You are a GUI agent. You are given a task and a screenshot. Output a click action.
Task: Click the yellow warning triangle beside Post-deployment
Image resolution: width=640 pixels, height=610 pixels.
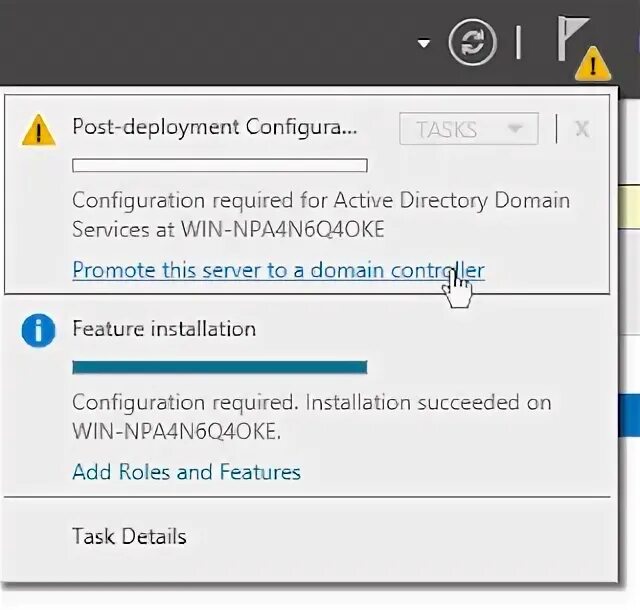(x=39, y=130)
